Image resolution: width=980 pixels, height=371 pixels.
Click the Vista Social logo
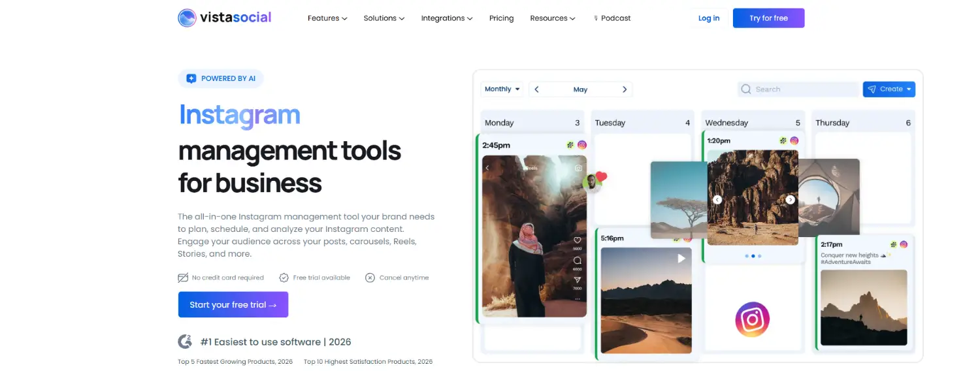(224, 18)
